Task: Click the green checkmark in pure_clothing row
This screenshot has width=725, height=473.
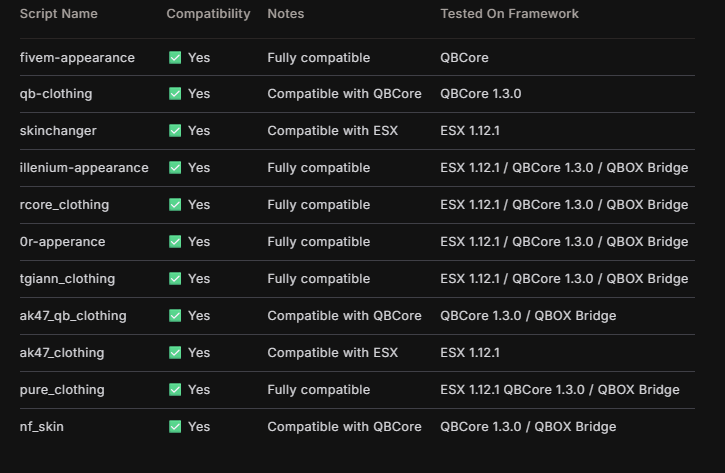Action: (175, 389)
